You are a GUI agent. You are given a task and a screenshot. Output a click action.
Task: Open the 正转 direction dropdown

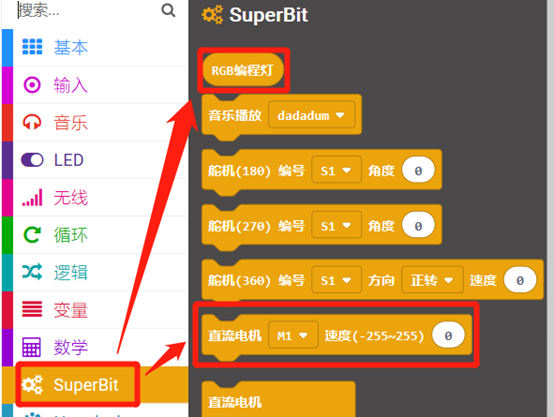tap(432, 280)
